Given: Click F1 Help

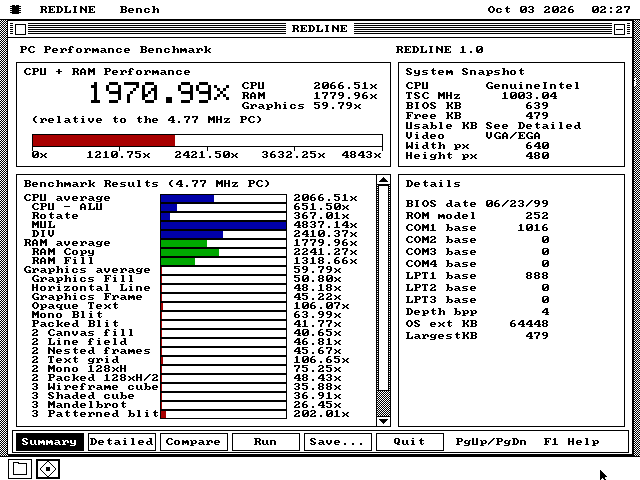Looking at the screenshot, I should (x=571, y=442).
